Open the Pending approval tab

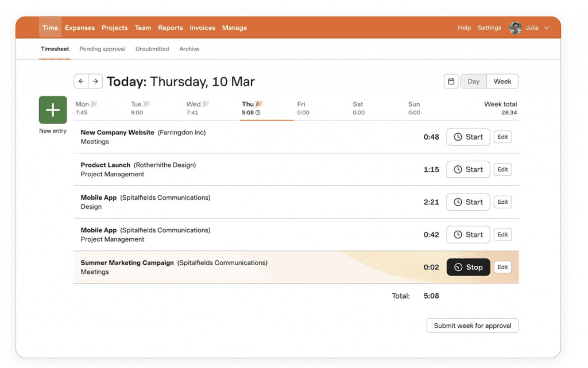(x=102, y=49)
